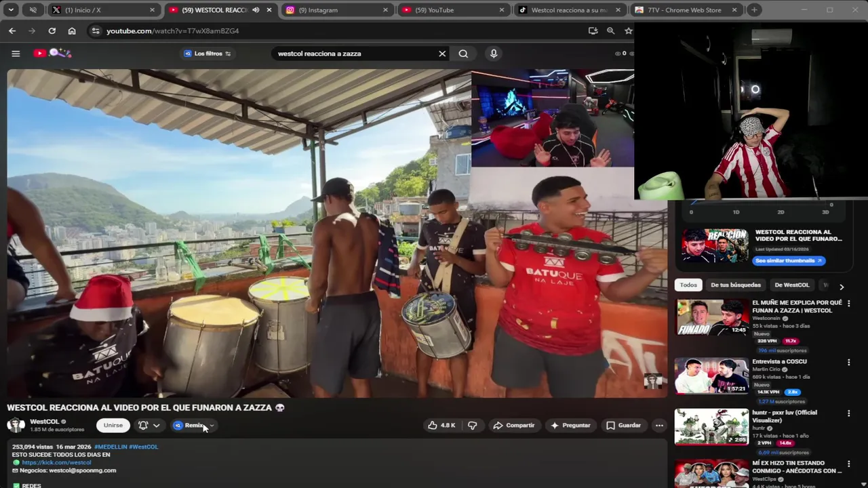This screenshot has width=868, height=488.
Task: Expand the notification bell dropdown
Action: tap(157, 425)
